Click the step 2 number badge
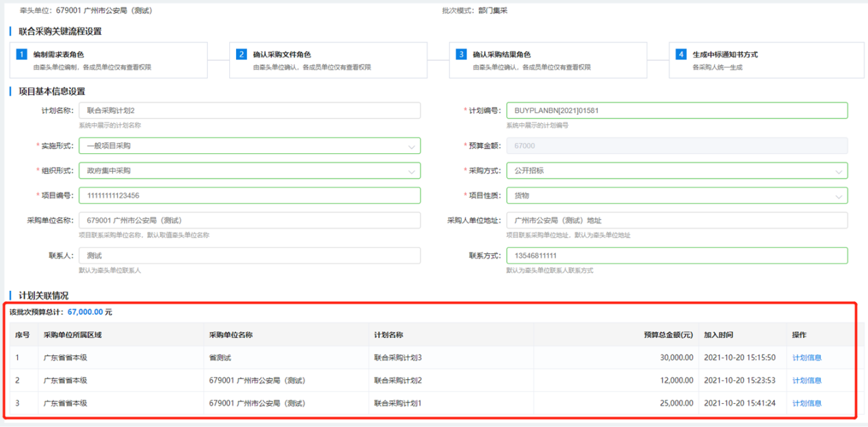Viewport: 868px width, 427px height. tap(241, 54)
